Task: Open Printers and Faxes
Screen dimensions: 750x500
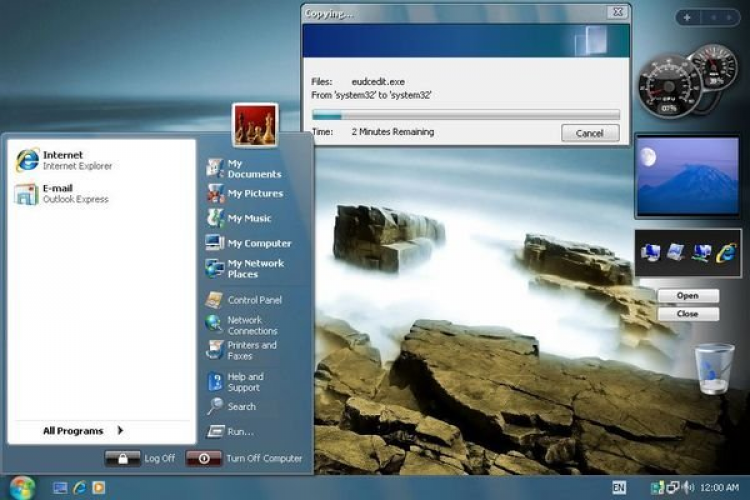Action: point(241,350)
